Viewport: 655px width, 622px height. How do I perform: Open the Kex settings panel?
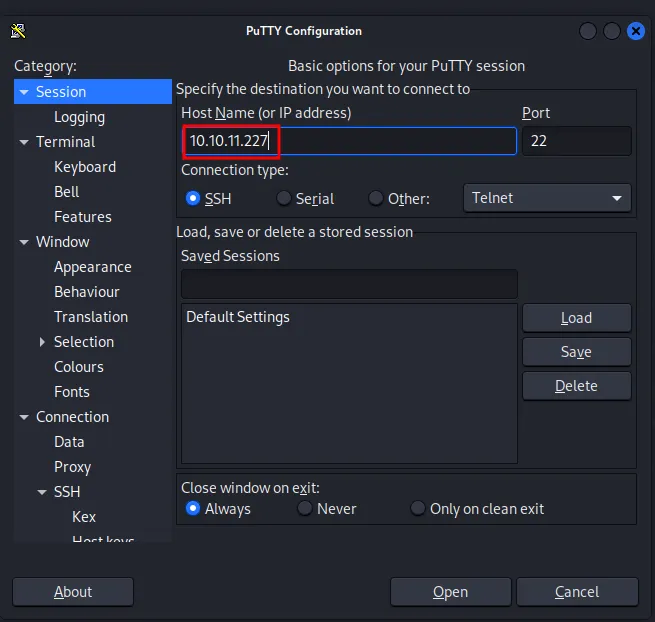(84, 517)
